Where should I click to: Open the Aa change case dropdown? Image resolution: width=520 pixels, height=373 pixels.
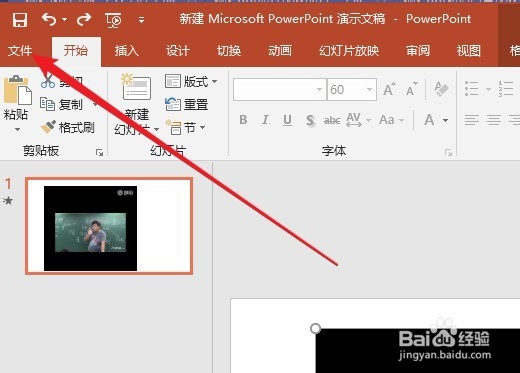[x=391, y=120]
